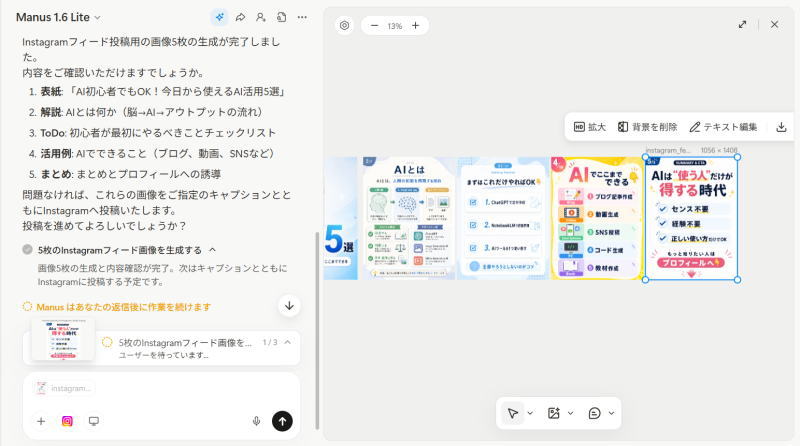800x446 pixels.
Task: Click the zoom in plus button
Action: click(415, 25)
